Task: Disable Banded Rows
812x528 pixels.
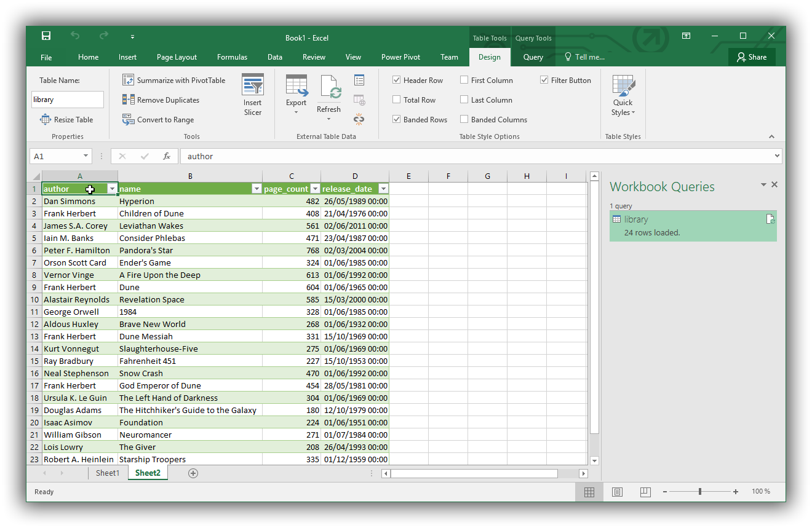Action: click(x=397, y=119)
